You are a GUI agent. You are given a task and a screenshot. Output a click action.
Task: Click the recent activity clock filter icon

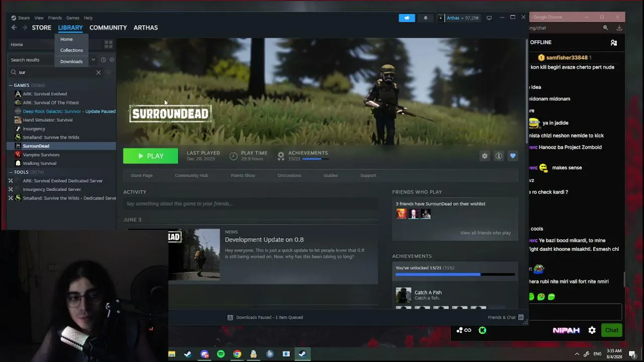coord(103,60)
